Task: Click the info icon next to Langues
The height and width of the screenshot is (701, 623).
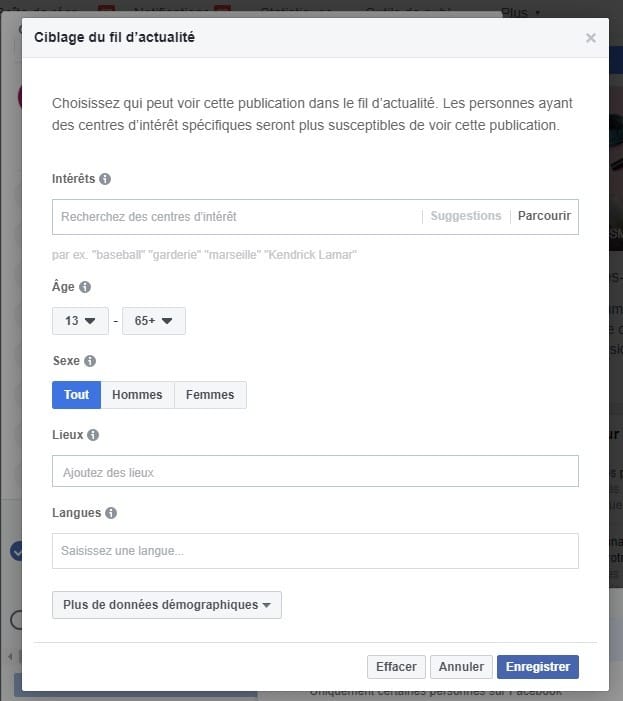Action: click(111, 513)
